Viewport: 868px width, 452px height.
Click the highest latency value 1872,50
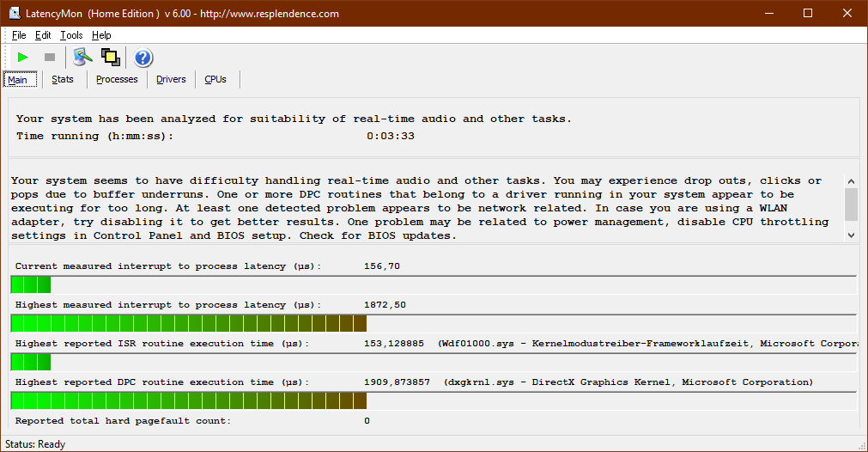coord(385,305)
